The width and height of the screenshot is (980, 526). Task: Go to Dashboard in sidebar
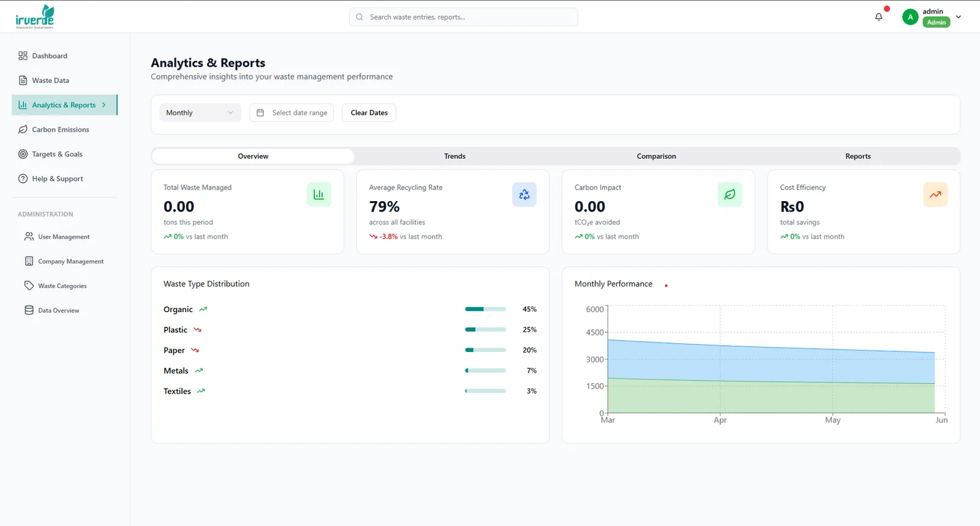(64, 56)
